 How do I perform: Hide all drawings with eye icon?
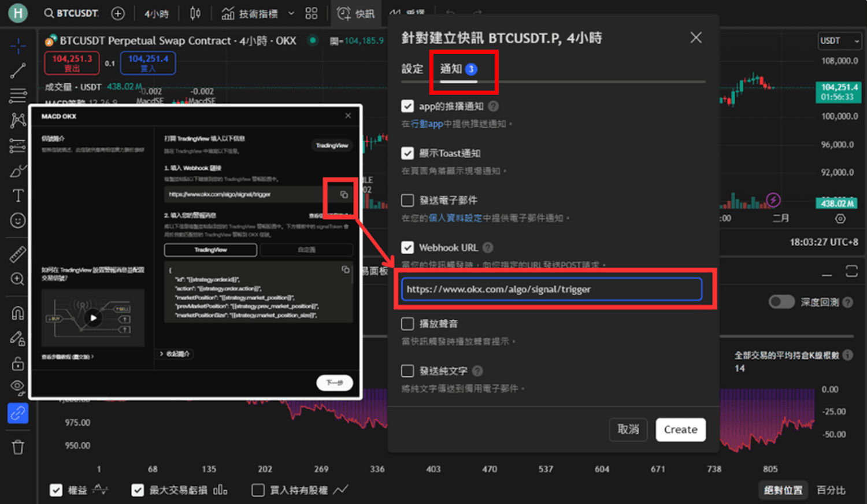click(18, 387)
